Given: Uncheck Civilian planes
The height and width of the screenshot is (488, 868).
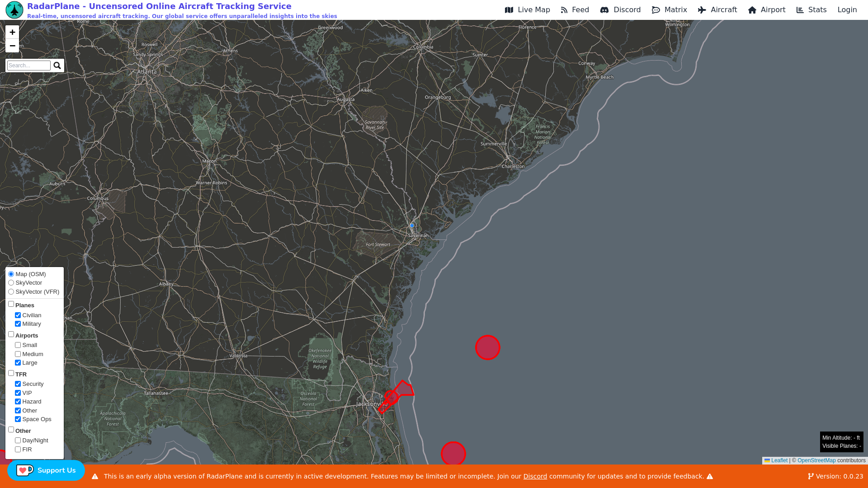Looking at the screenshot, I should pyautogui.click(x=18, y=315).
